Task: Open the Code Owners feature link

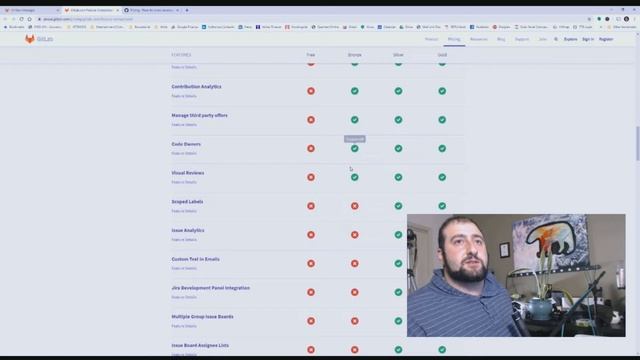Action: pyautogui.click(x=186, y=144)
